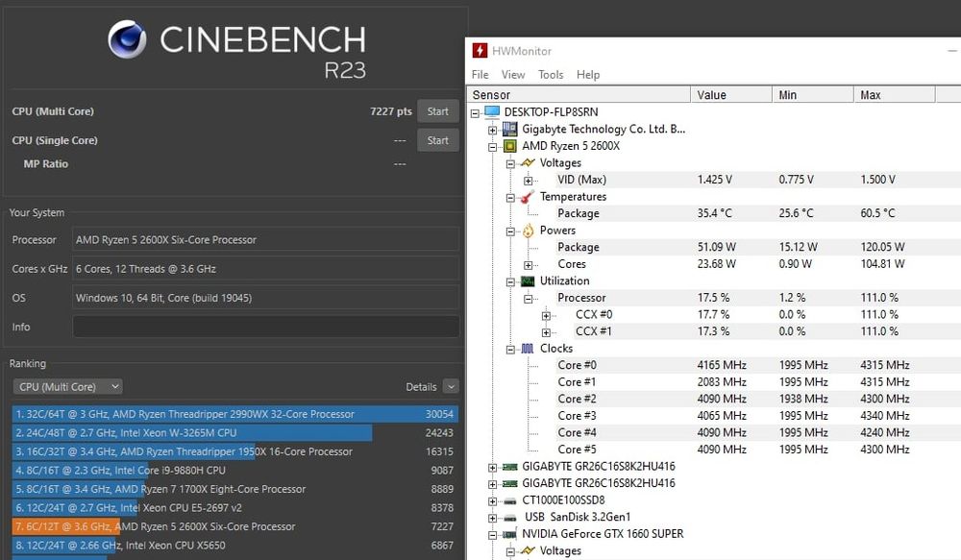Select the Ryzen 7 1700X ranking row
This screenshot has width=961, height=560.
pos(234,489)
